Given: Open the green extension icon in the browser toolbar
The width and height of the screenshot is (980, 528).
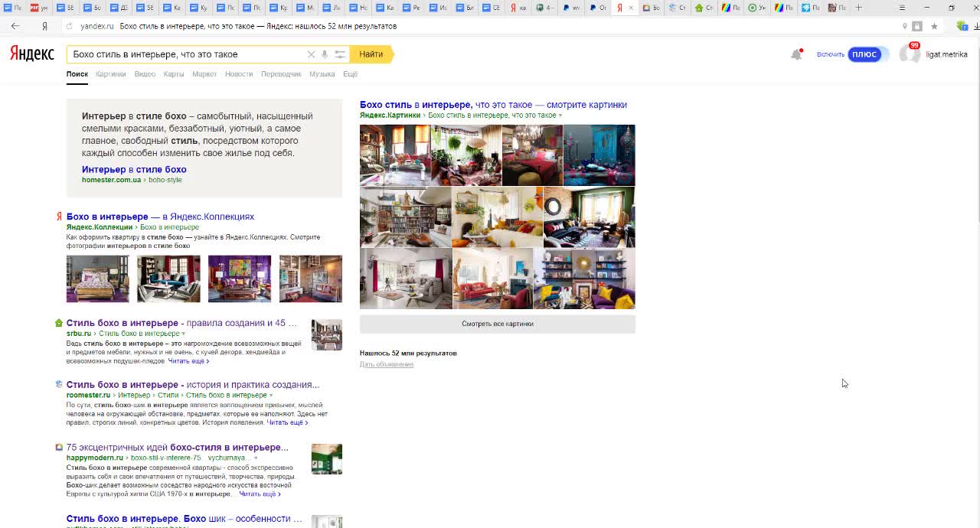Looking at the screenshot, I should tap(962, 26).
